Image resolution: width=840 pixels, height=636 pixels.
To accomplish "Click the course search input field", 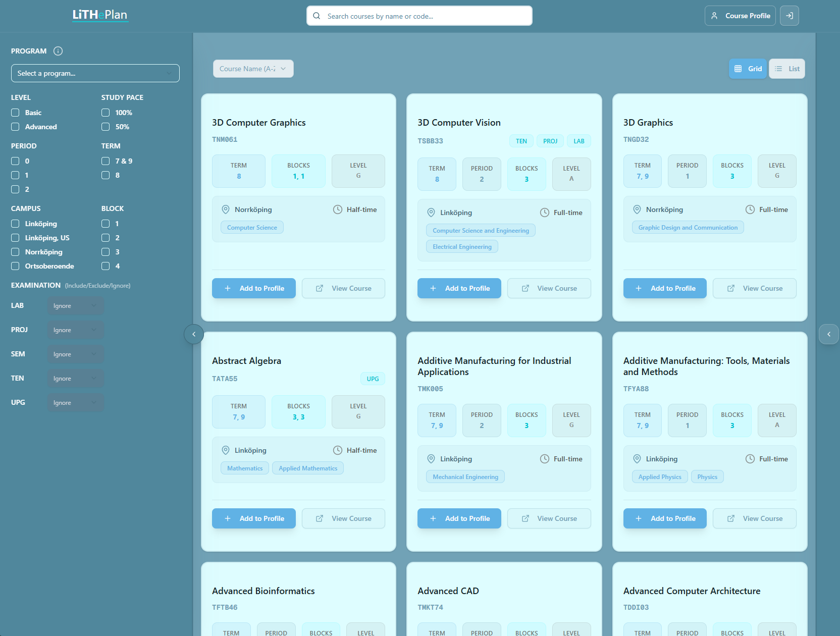I will tap(419, 16).
